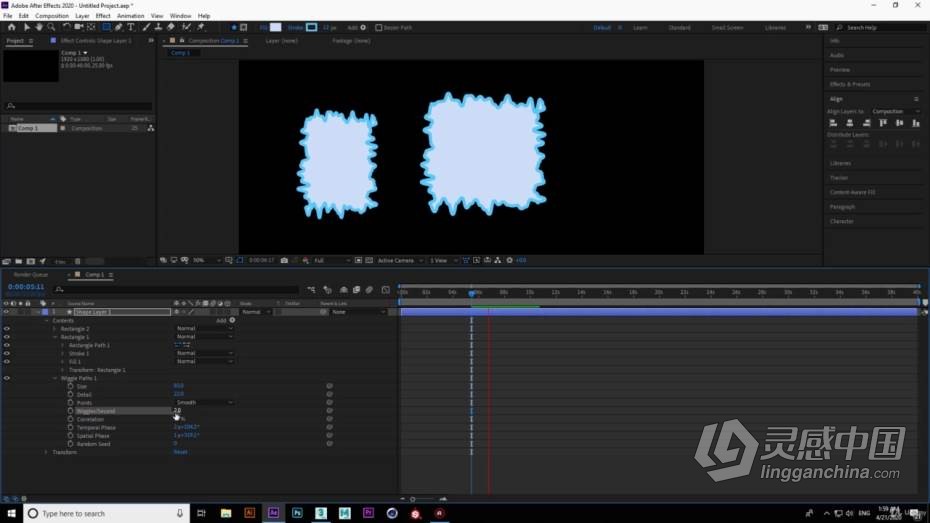Image resolution: width=930 pixels, height=523 pixels.
Task: Switch to the Render Queue tab
Action: coord(30,275)
